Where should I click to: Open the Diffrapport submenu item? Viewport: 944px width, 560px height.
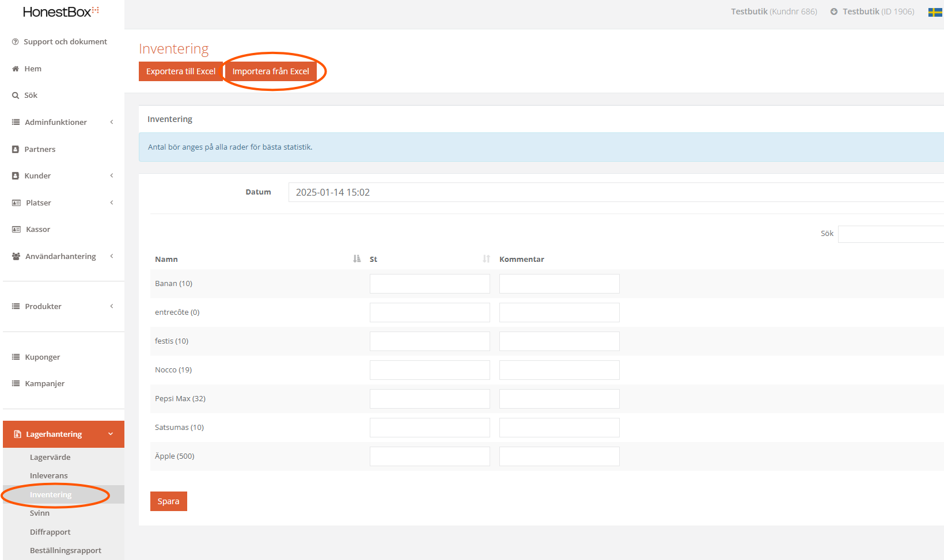(x=50, y=532)
